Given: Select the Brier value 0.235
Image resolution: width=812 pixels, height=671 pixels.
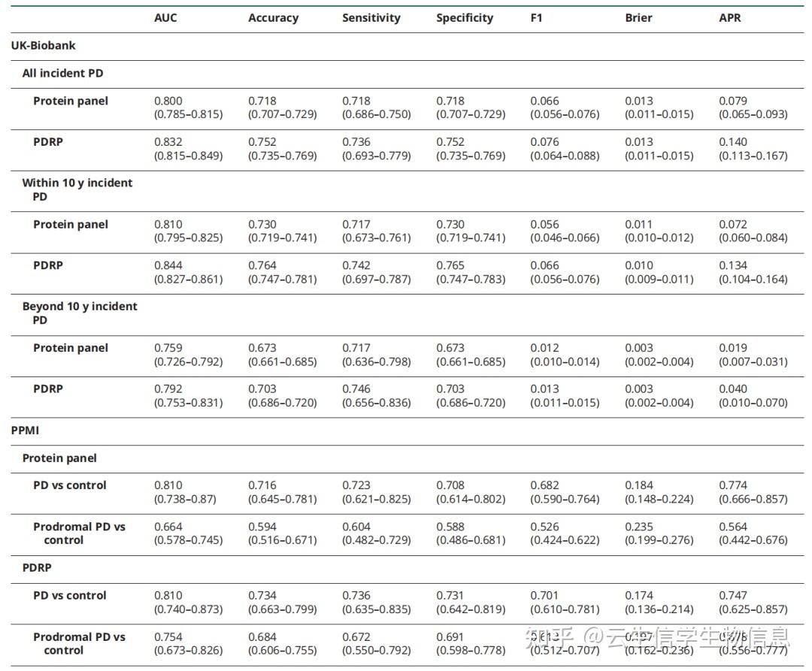Looking at the screenshot, I should (x=639, y=527).
